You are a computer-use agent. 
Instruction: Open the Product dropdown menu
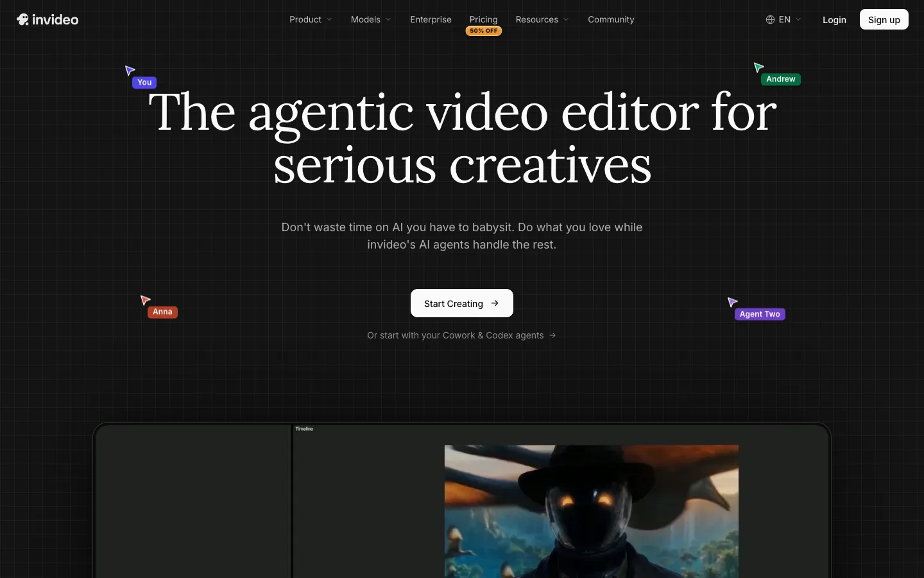point(311,20)
